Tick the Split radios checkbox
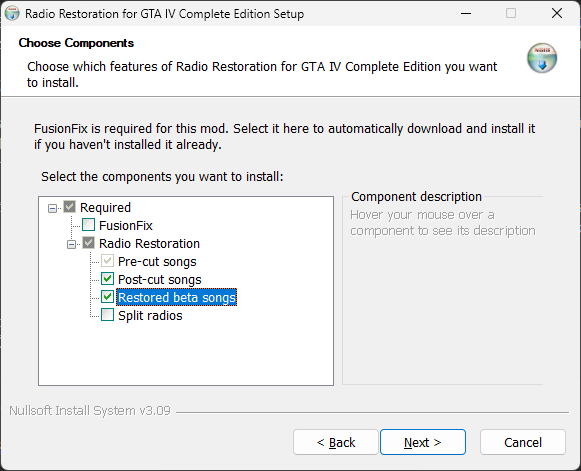The width and height of the screenshot is (581, 471). point(107,315)
